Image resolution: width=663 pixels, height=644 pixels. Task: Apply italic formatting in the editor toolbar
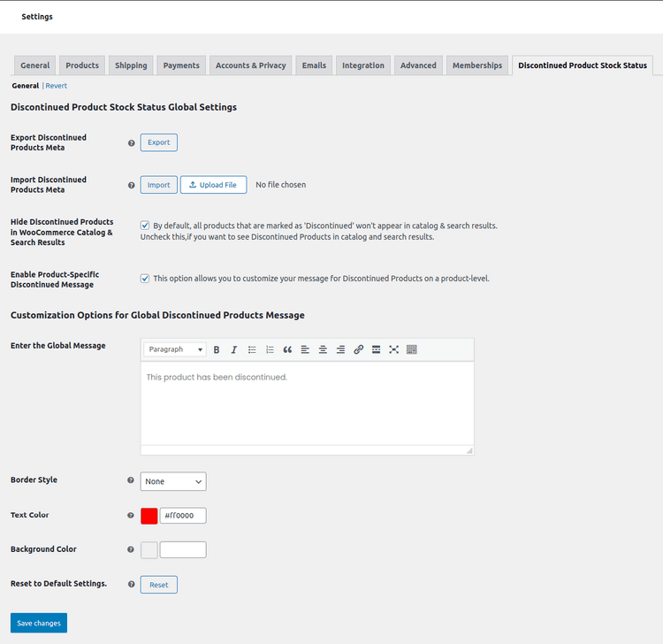coord(234,349)
